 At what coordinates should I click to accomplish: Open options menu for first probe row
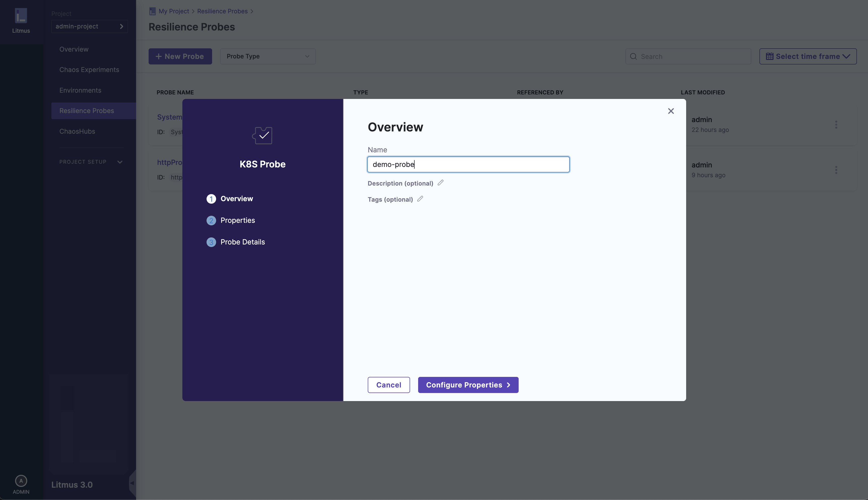(x=836, y=125)
